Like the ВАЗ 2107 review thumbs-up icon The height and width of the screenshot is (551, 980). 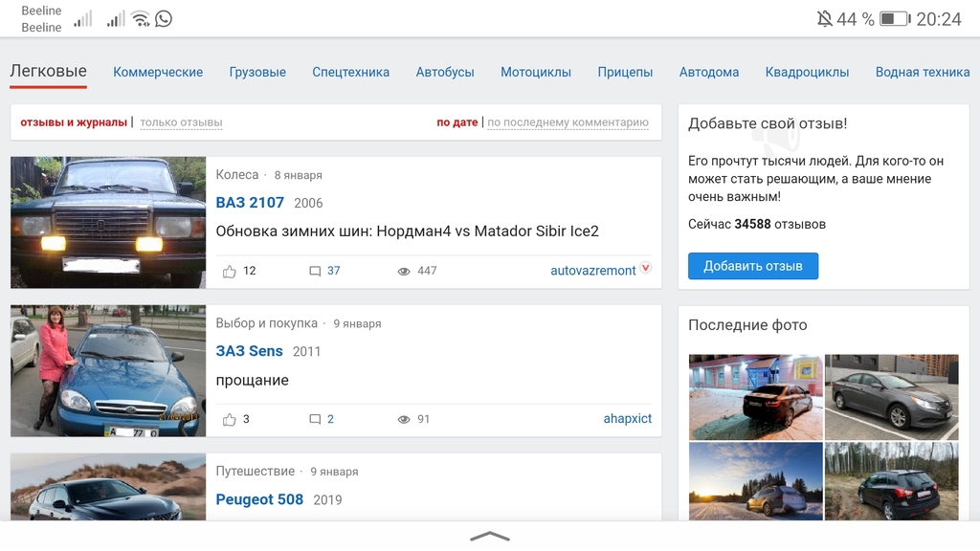(x=230, y=271)
